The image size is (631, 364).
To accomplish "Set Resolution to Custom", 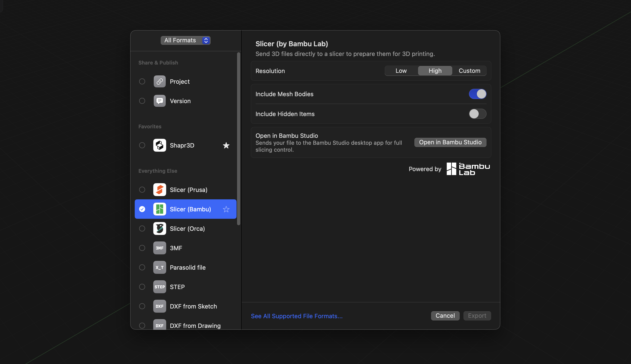I will [x=469, y=71].
